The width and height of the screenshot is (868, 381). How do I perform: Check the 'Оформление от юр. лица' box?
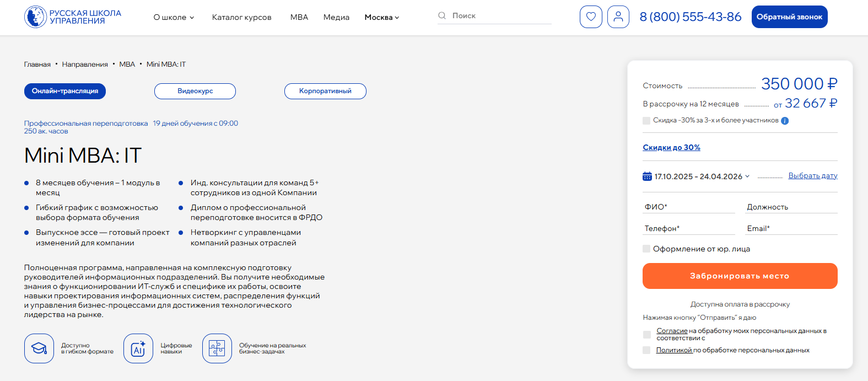point(646,249)
